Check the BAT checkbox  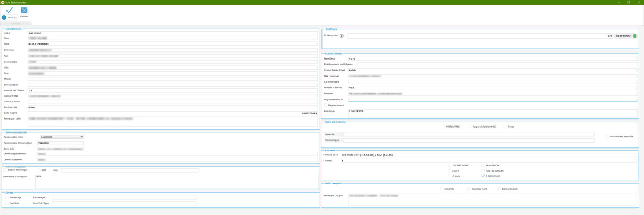click(x=39, y=170)
